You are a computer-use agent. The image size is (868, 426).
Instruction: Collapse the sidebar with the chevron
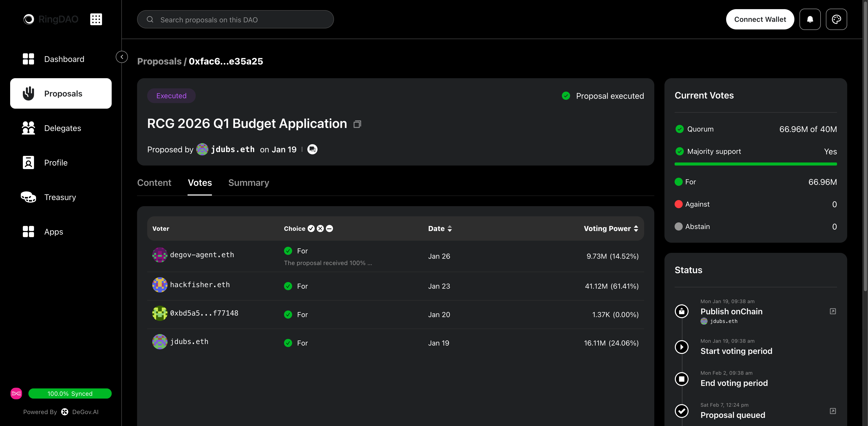coord(122,57)
